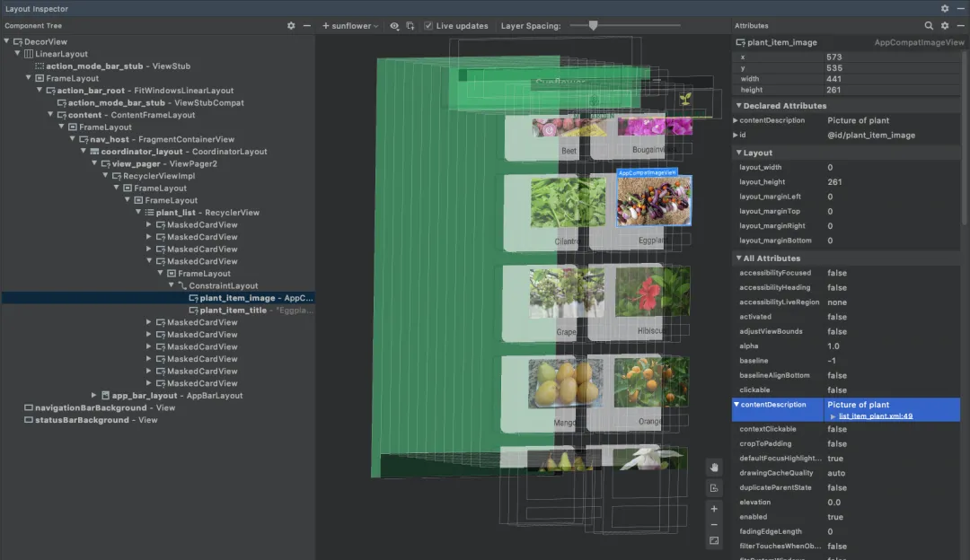This screenshot has width=970, height=560.
Task: Click accessibilityLiveRegion value none
Action: click(x=837, y=302)
